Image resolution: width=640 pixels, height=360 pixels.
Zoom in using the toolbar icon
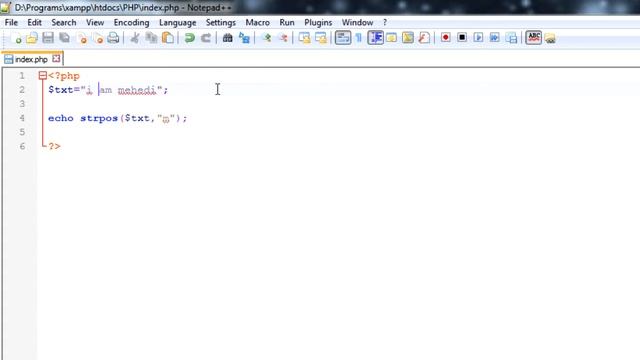coord(266,38)
